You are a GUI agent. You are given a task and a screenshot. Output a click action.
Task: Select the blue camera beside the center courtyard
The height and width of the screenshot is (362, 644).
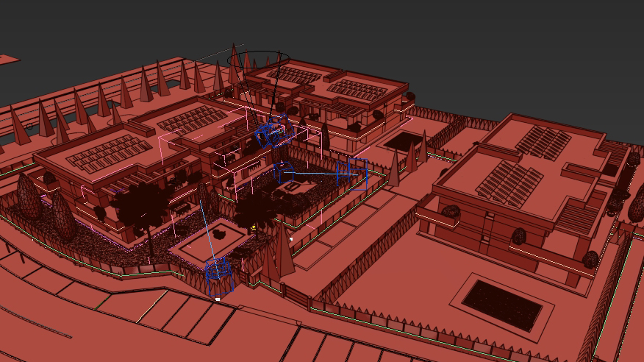click(352, 174)
